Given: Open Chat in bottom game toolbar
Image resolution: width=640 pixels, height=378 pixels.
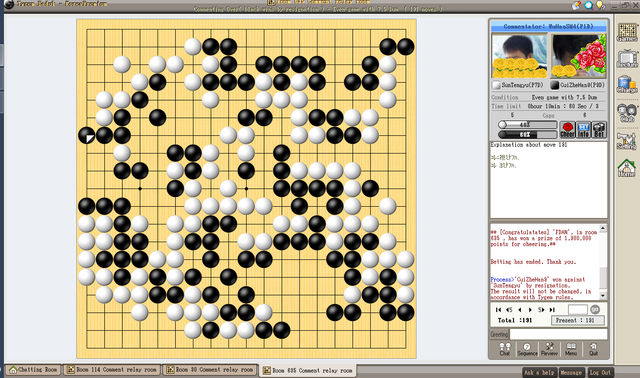Looking at the screenshot, I should [505, 349].
